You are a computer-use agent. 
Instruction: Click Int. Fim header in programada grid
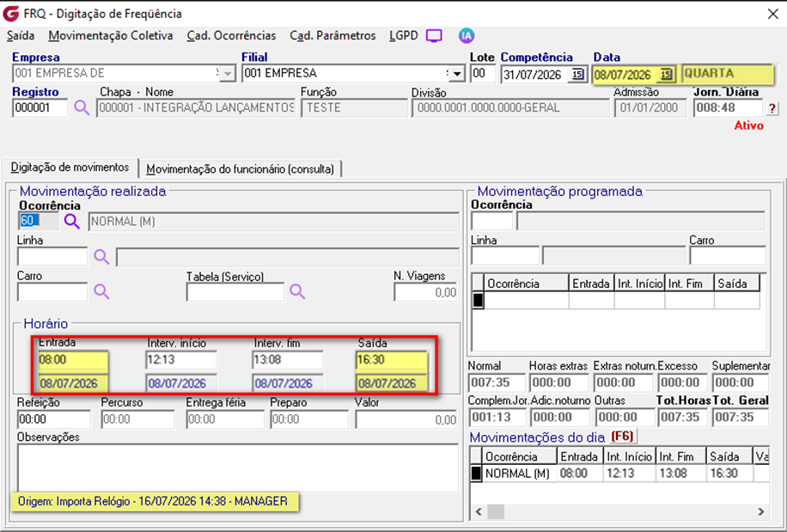[689, 284]
